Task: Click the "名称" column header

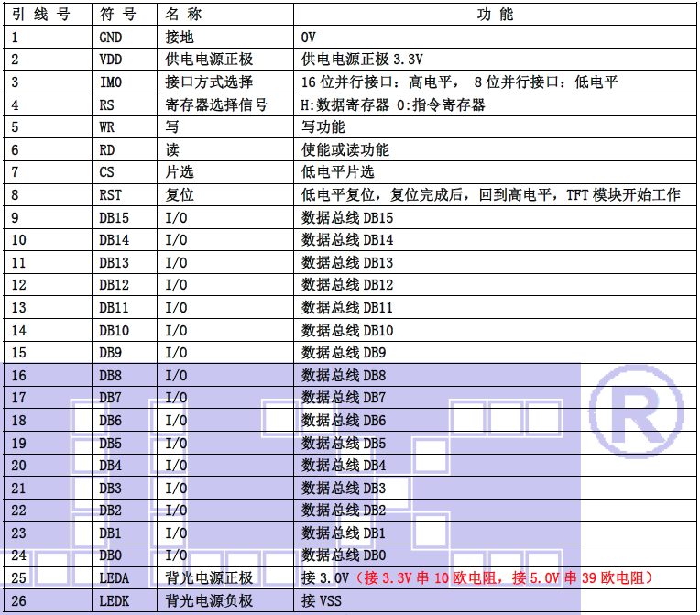Action: tap(184, 15)
